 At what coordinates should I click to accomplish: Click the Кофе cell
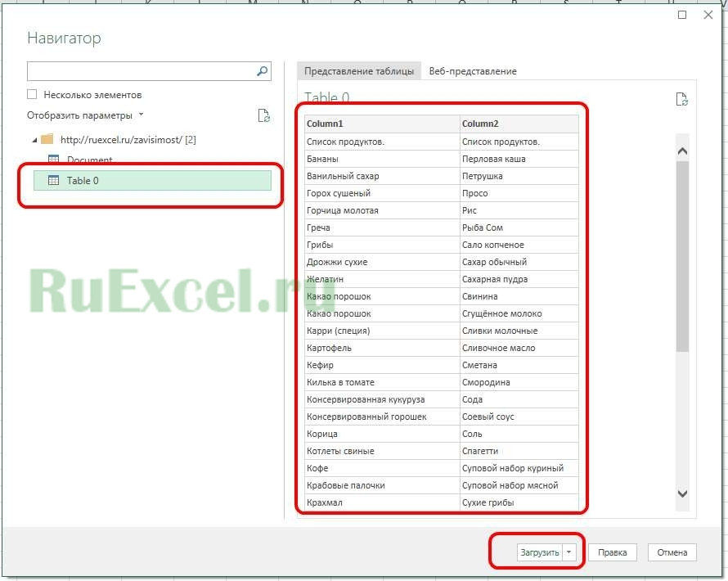382,468
